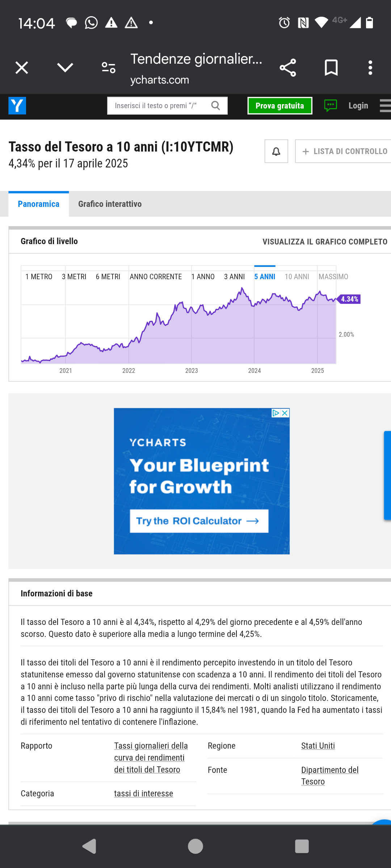Open the green chat bubble icon
The image size is (391, 868).
click(331, 106)
